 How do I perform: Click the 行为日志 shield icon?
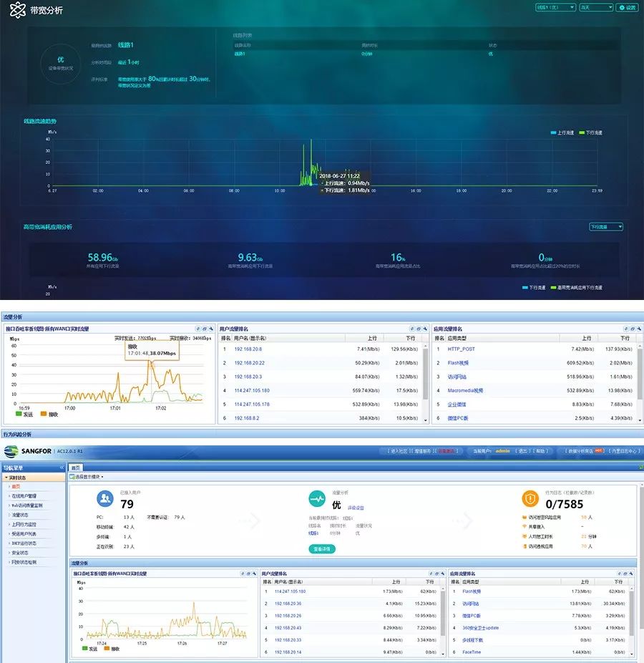530,499
